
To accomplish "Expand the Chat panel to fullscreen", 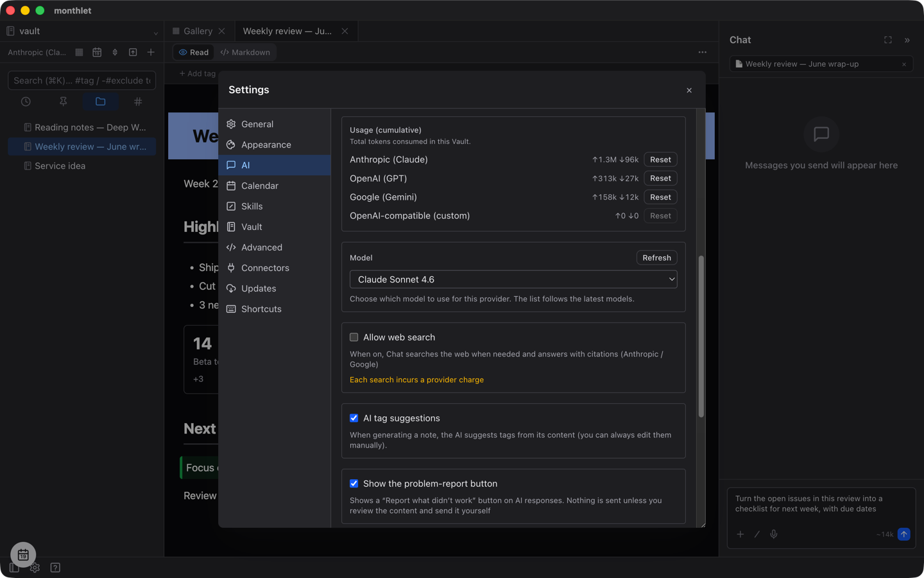I will (888, 40).
